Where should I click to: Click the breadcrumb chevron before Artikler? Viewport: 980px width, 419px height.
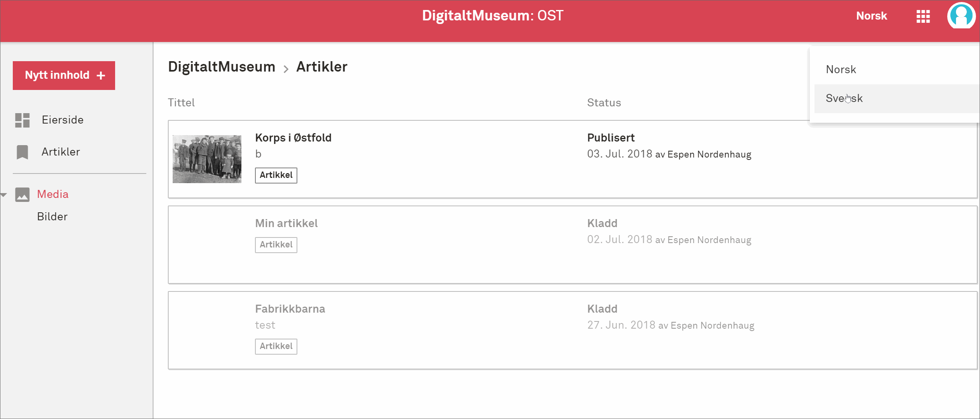click(286, 69)
